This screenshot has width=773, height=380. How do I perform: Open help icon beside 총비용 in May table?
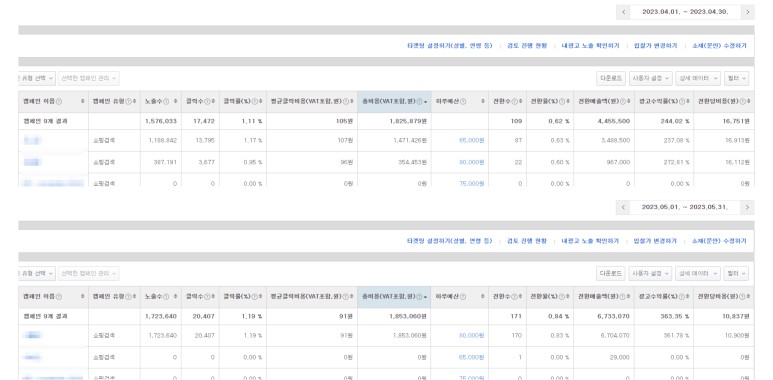419,297
